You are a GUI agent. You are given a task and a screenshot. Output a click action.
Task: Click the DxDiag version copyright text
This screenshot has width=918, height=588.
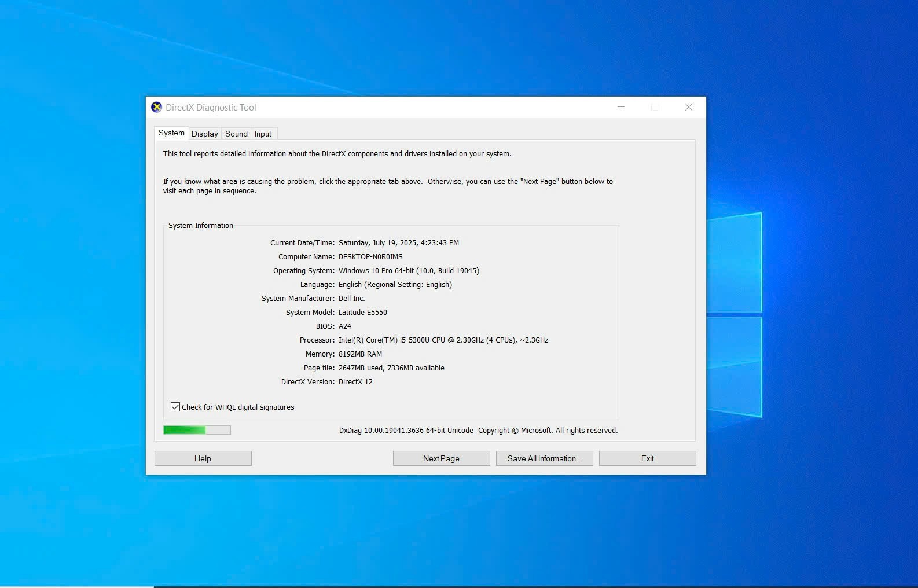tap(478, 431)
